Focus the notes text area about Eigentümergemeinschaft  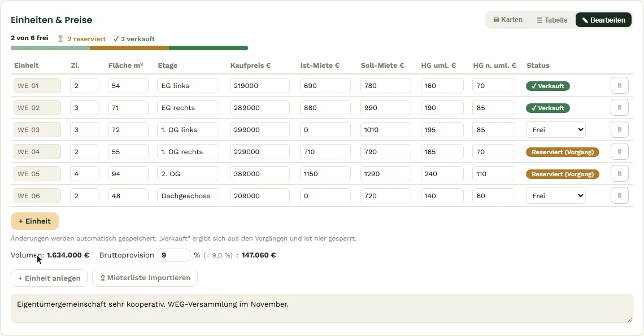pos(322,308)
